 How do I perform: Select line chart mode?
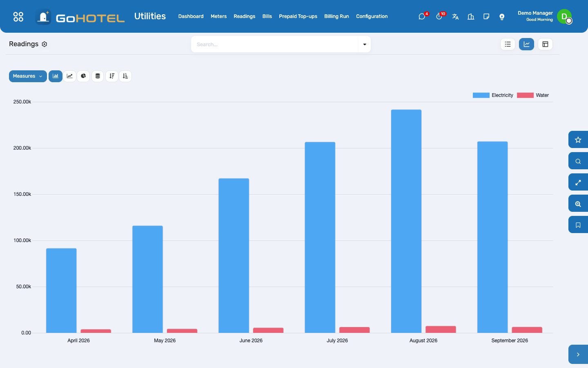pos(70,76)
